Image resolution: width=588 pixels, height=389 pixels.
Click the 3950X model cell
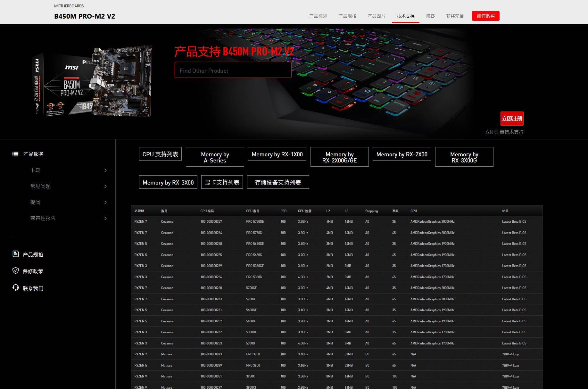point(250,376)
